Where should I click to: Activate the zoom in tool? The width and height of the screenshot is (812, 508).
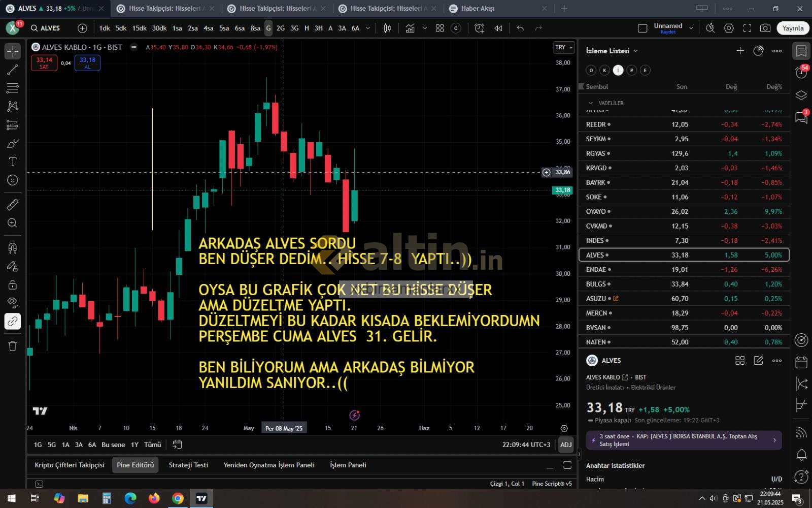click(x=13, y=223)
